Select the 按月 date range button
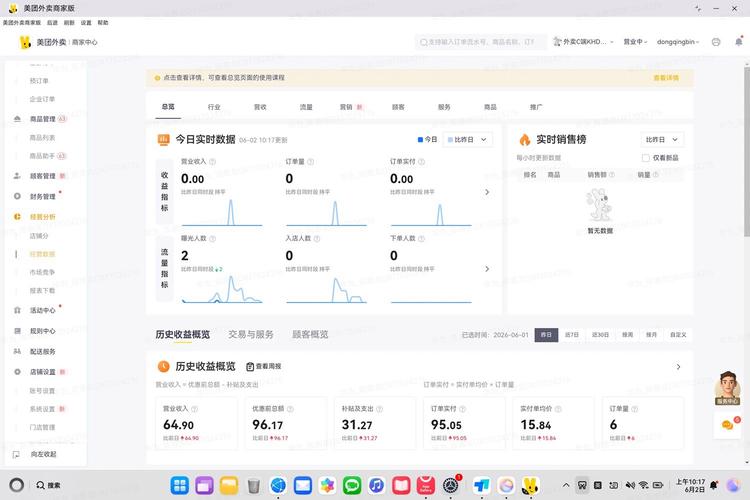This screenshot has height=500, width=750. (651, 335)
